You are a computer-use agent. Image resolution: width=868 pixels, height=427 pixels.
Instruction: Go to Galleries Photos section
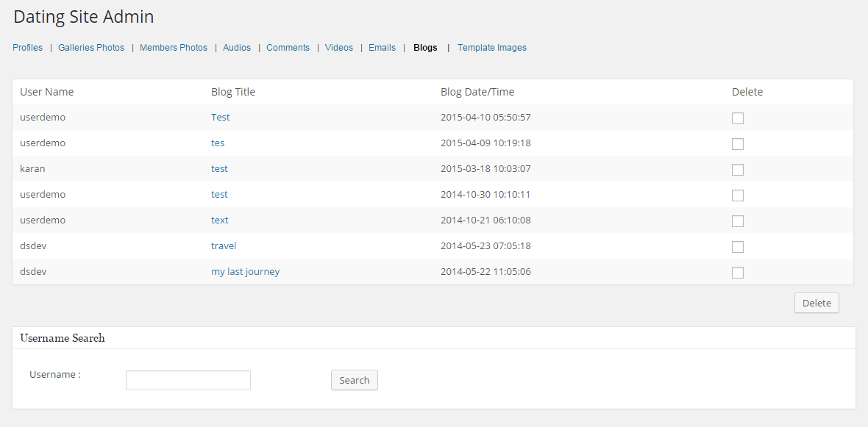(x=91, y=48)
